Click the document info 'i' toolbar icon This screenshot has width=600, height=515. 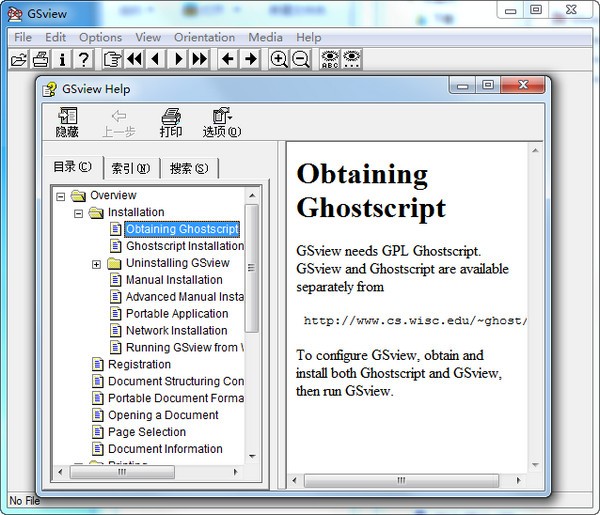click(62, 60)
